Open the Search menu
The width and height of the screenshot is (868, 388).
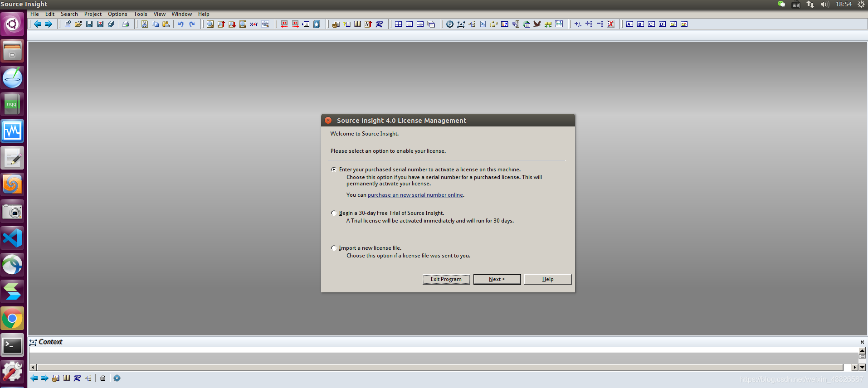tap(69, 14)
